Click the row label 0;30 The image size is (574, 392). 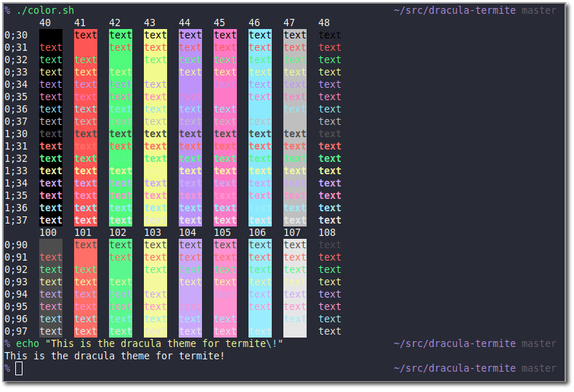[x=16, y=35]
